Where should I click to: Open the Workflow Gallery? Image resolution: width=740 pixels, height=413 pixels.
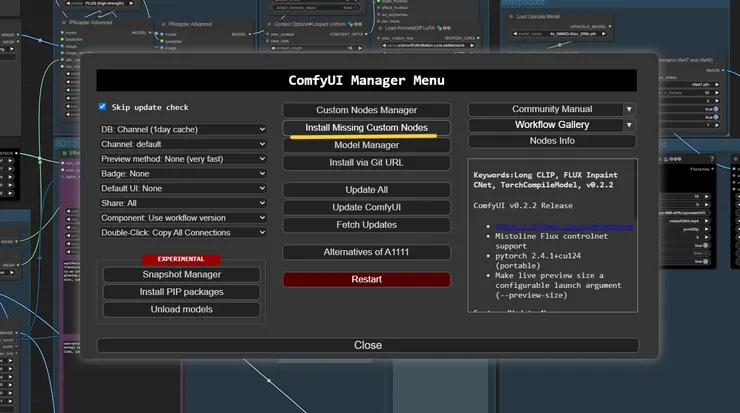pos(546,125)
